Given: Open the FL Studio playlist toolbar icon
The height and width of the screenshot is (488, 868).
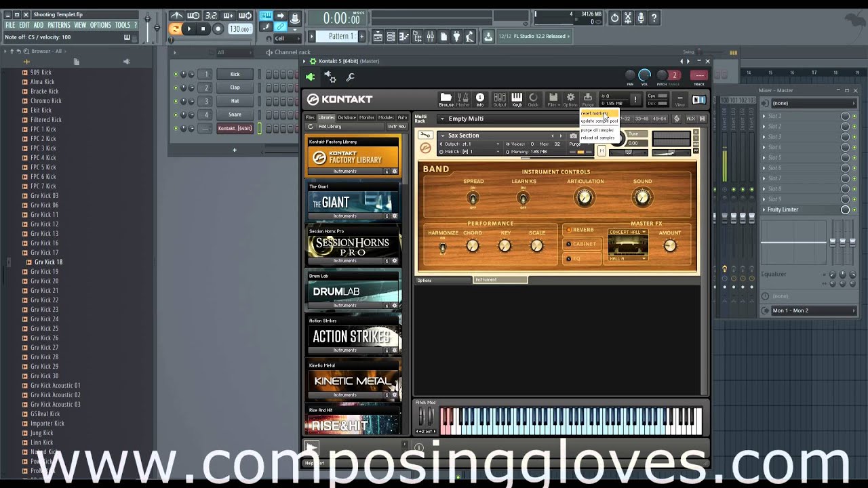Looking at the screenshot, I should click(378, 37).
